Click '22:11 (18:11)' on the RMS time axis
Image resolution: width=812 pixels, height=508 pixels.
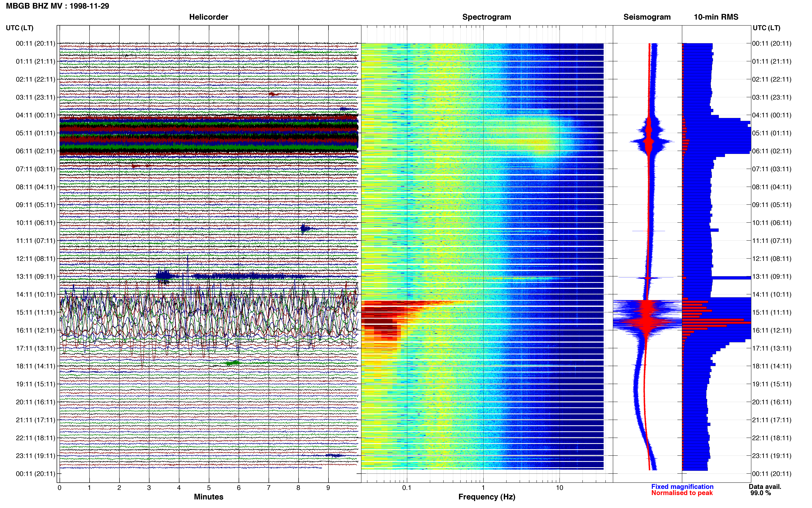[772, 438]
